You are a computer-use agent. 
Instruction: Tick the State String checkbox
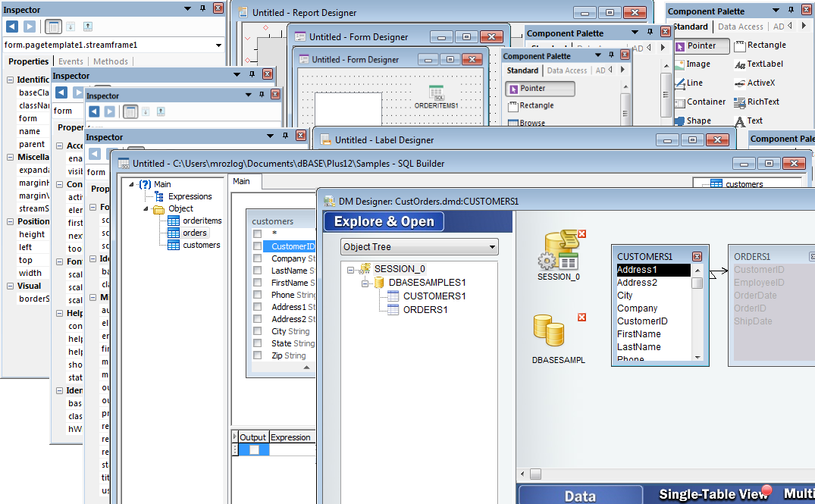(257, 343)
